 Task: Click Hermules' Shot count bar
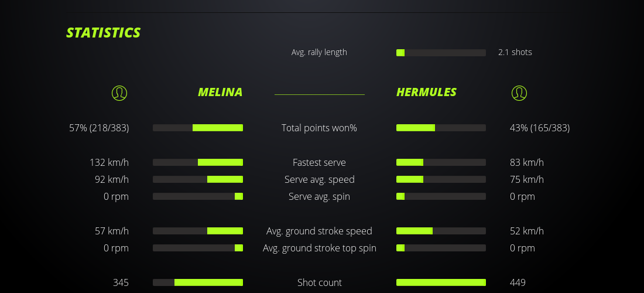[x=441, y=282]
